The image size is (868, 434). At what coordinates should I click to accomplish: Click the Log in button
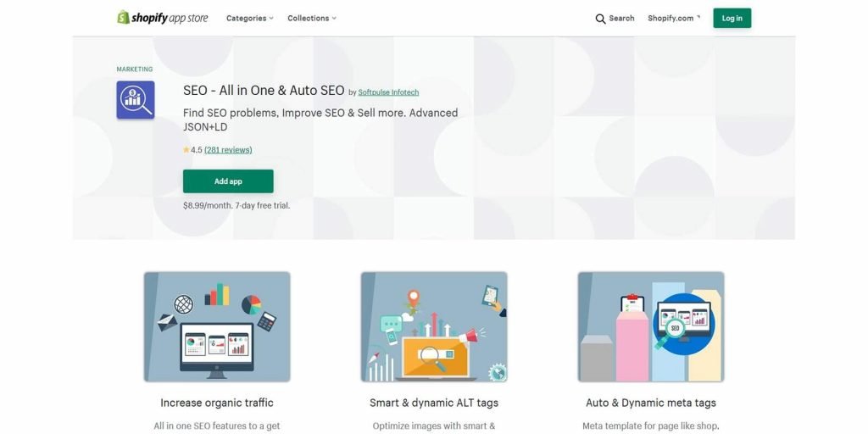[x=732, y=19]
